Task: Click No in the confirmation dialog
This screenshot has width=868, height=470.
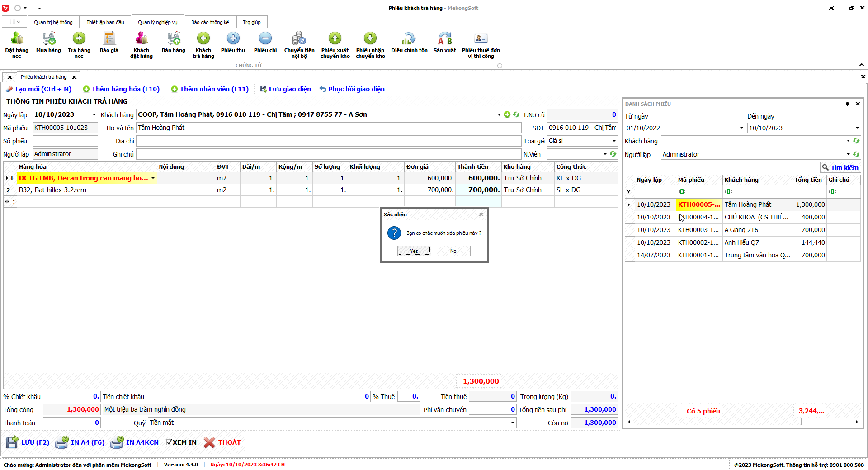Action: click(x=453, y=251)
